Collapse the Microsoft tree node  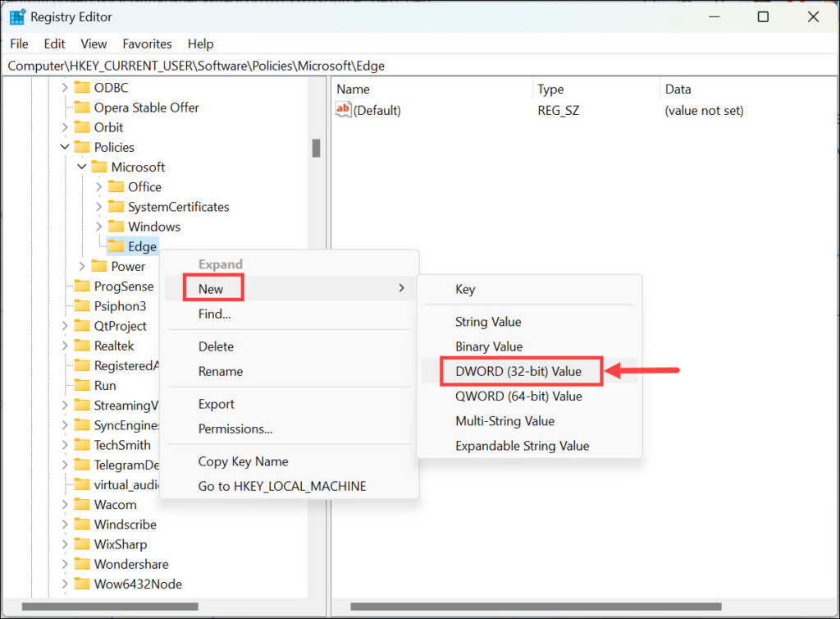81,167
